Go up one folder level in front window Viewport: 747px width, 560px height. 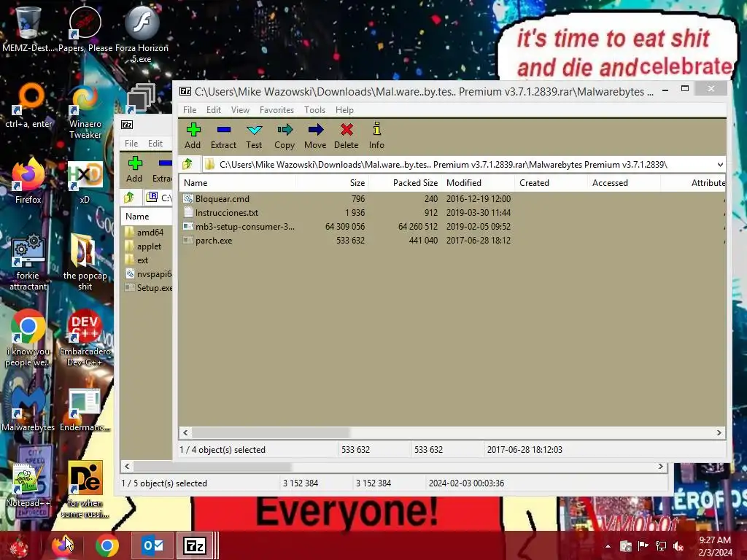pyautogui.click(x=187, y=164)
